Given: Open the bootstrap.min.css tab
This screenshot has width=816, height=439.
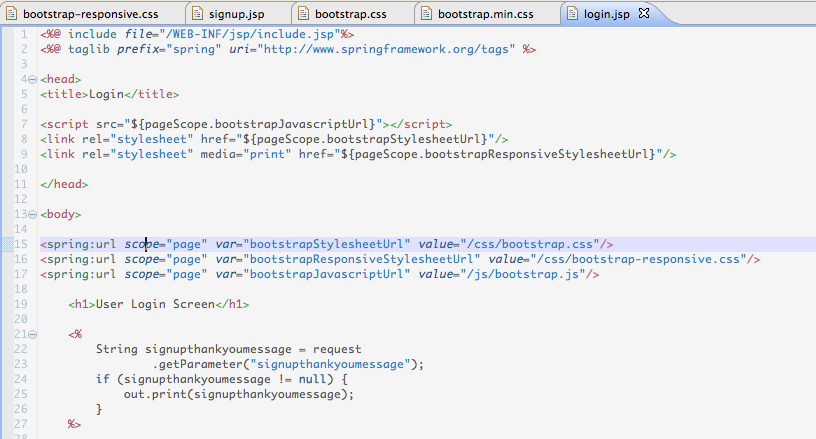Looking at the screenshot, I should [x=486, y=14].
